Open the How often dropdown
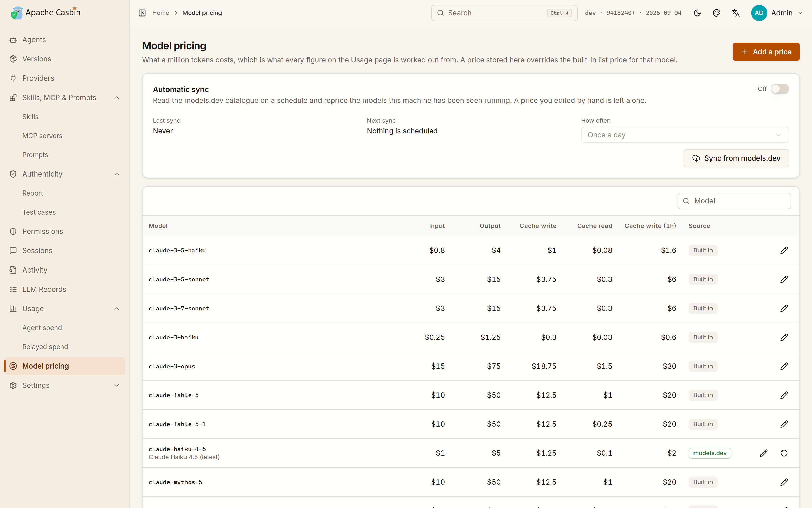812x508 pixels. pyautogui.click(x=685, y=135)
